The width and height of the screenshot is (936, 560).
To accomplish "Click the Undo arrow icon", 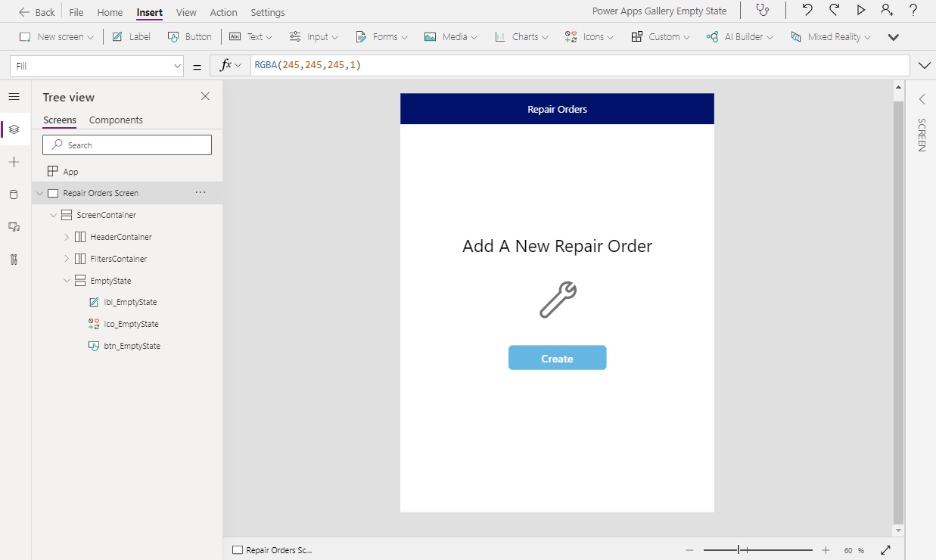I will [807, 11].
